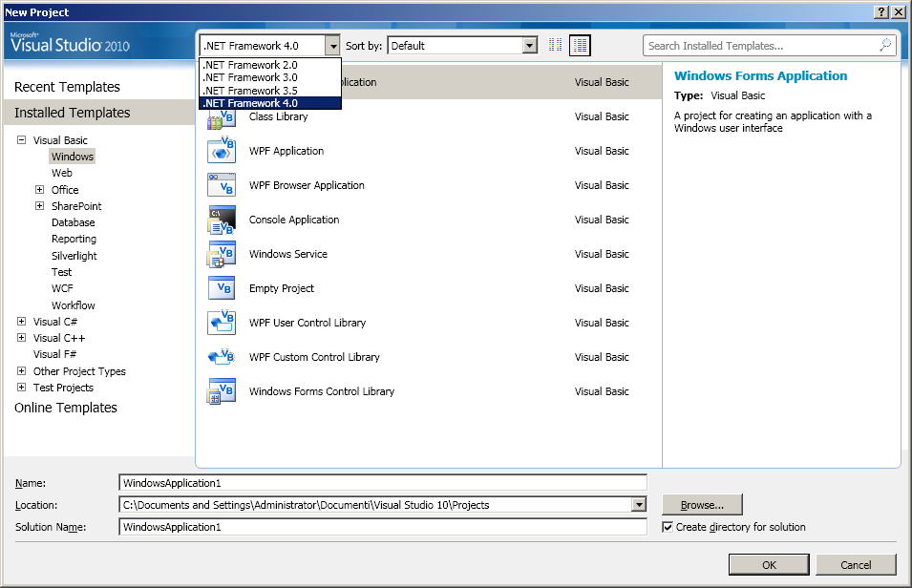Switch to small icons view
The height and width of the screenshot is (588, 912).
pyautogui.click(x=556, y=46)
